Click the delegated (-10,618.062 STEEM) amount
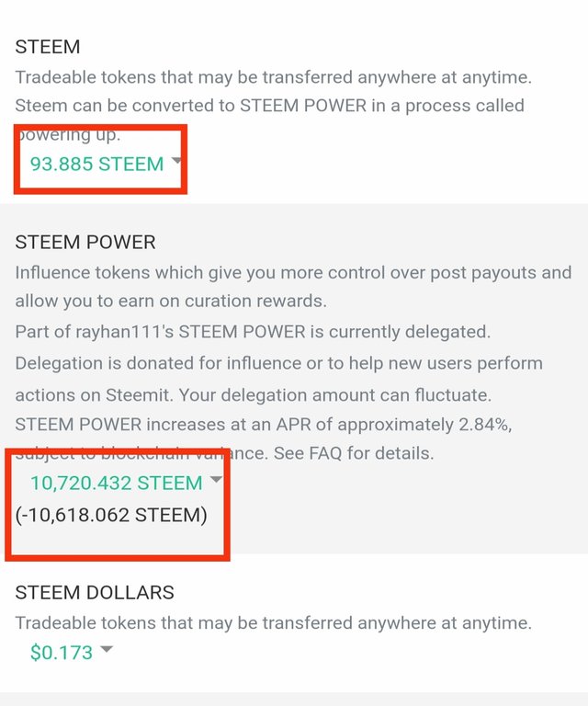Viewport: 588px width, 706px height. click(111, 515)
